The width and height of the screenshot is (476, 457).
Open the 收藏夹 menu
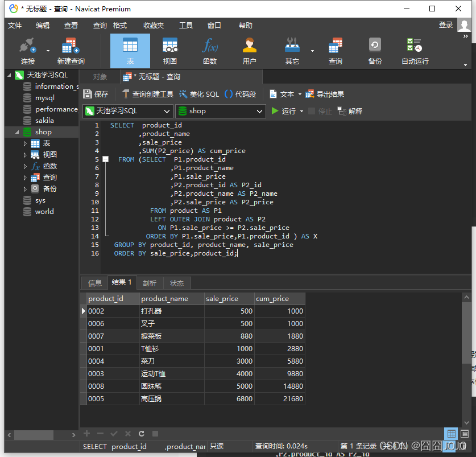pos(154,26)
